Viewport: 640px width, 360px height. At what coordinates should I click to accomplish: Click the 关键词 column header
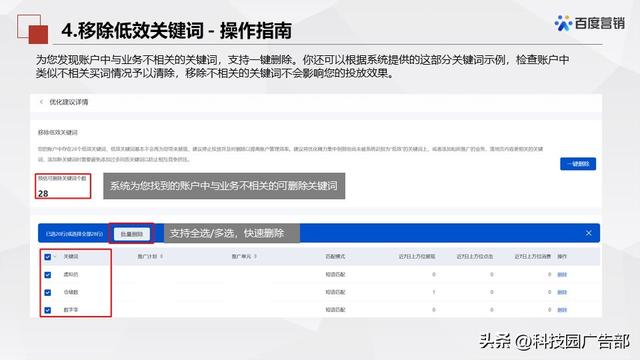(x=71, y=257)
